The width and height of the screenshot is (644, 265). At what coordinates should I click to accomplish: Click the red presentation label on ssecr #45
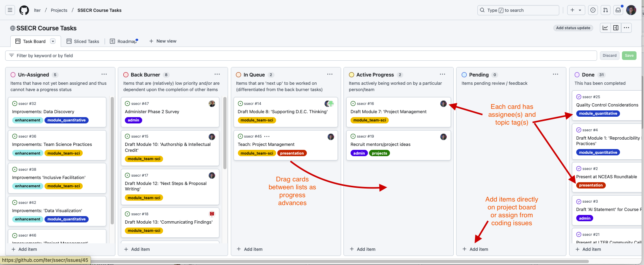pos(292,153)
